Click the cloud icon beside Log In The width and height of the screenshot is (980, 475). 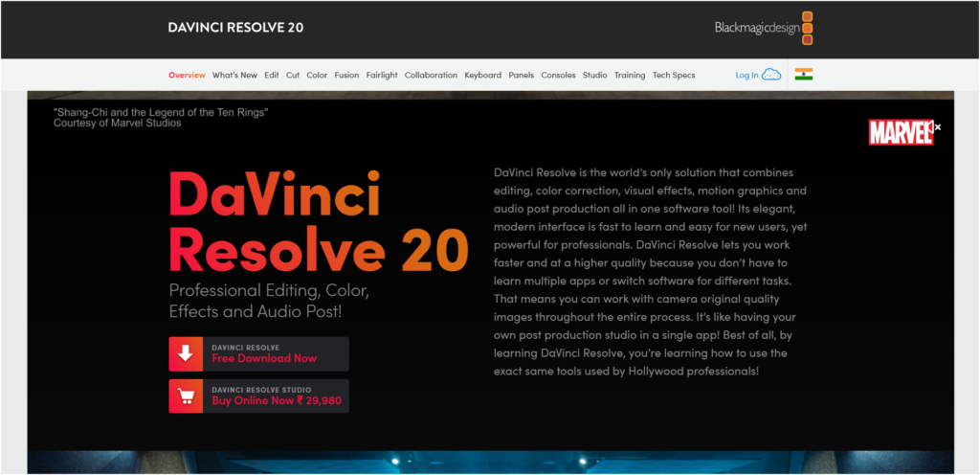pos(771,75)
